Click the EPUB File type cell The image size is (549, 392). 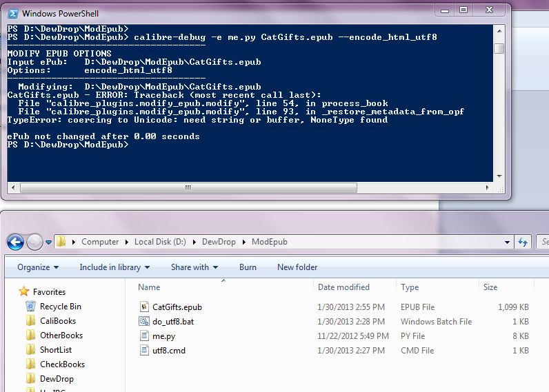[x=417, y=307]
